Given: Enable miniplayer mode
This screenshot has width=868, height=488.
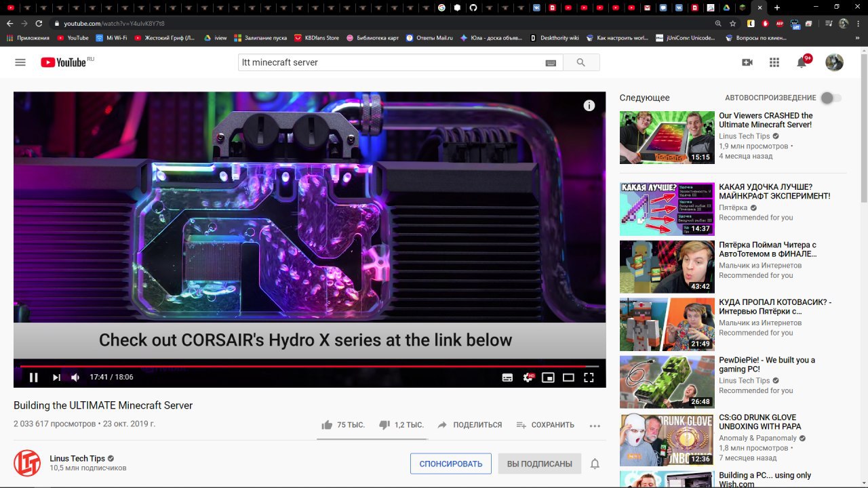Looking at the screenshot, I should 548,378.
